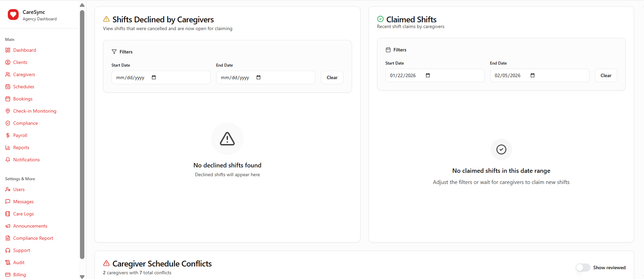Screen dimensions: 644x279
Task: Click the 'Caregiver Schedule Conflicts' heading
Action: pyautogui.click(x=162, y=263)
